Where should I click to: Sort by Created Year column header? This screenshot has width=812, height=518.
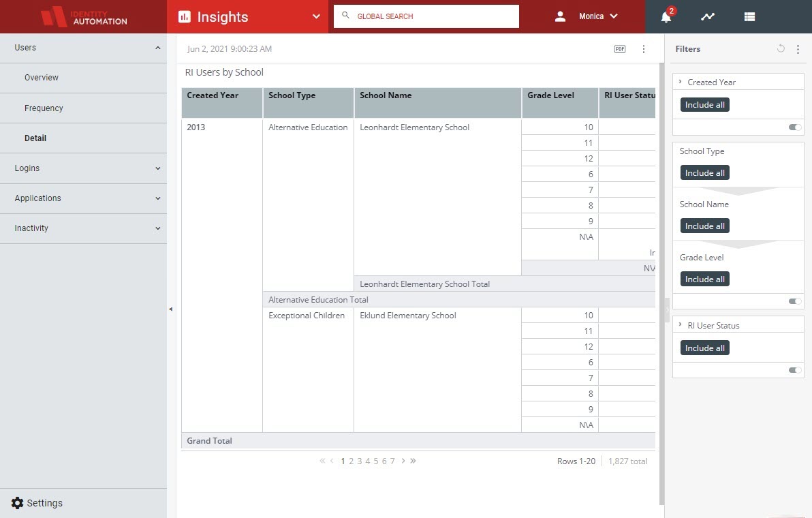point(222,102)
